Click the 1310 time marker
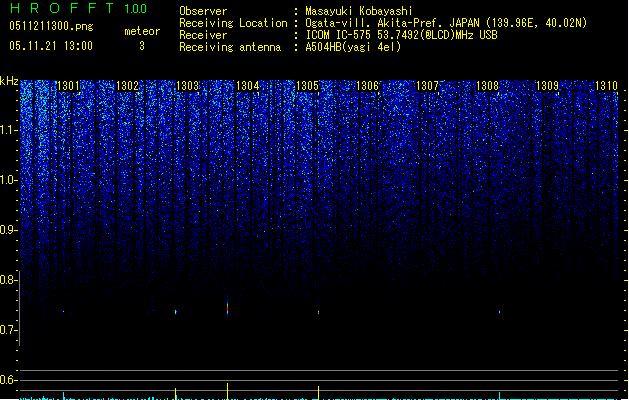The width and height of the screenshot is (629, 400). point(606,85)
